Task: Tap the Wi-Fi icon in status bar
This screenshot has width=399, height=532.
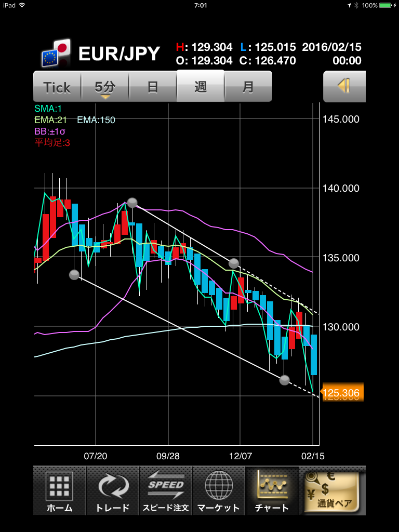Action: click(22, 5)
